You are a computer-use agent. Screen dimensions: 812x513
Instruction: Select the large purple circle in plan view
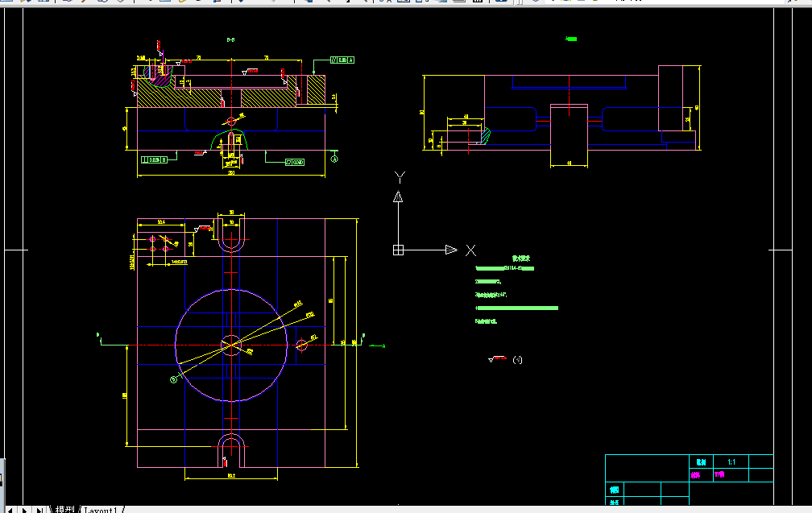[x=231, y=345]
